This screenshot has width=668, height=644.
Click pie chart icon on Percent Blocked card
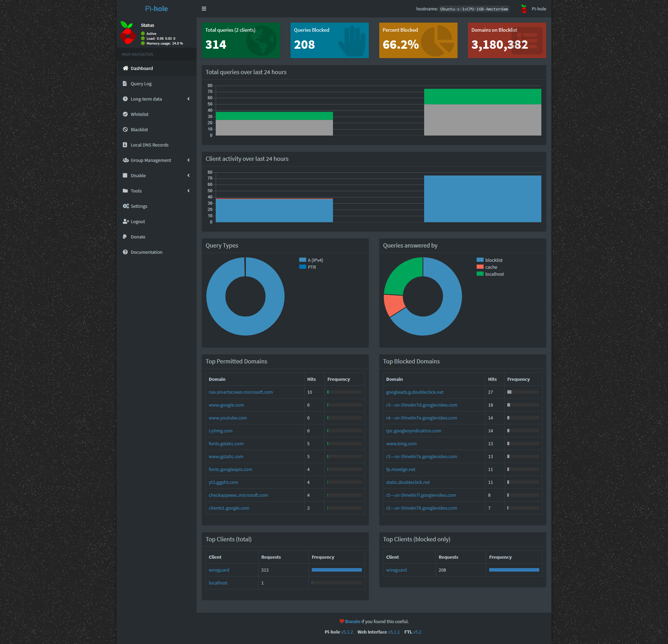click(438, 40)
